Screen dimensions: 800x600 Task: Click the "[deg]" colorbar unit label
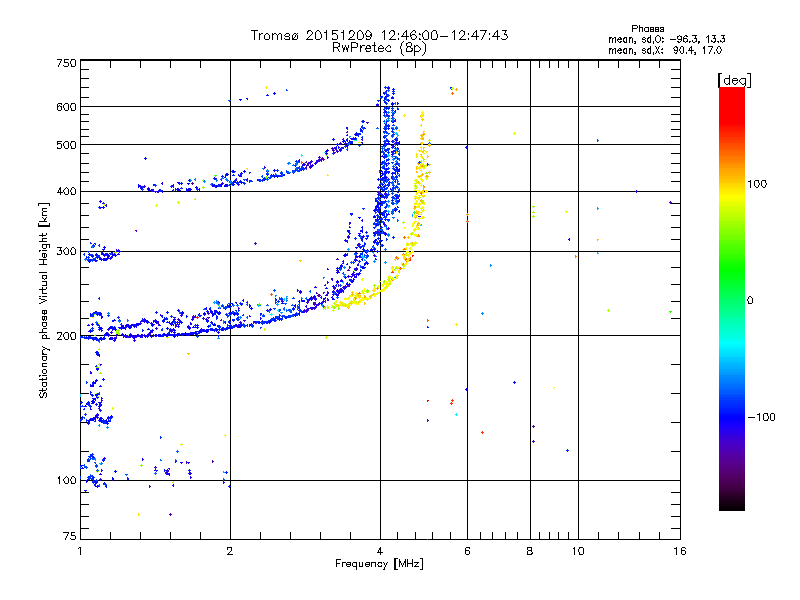pos(734,80)
